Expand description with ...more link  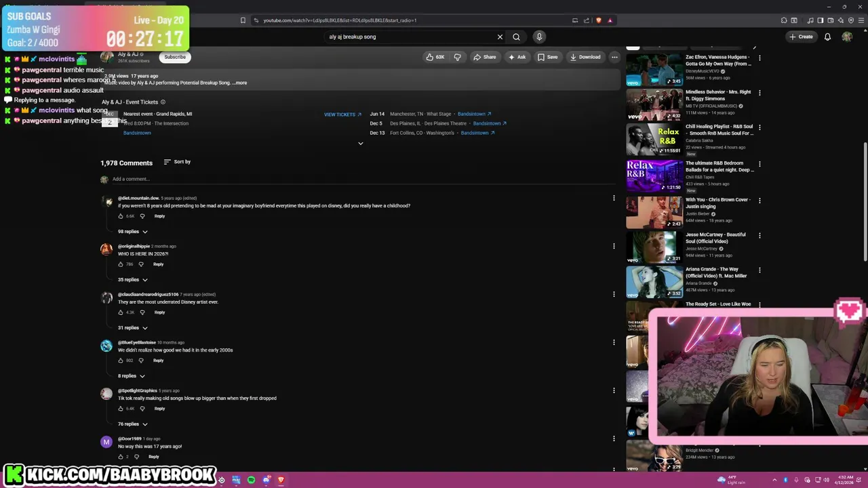[x=241, y=83]
